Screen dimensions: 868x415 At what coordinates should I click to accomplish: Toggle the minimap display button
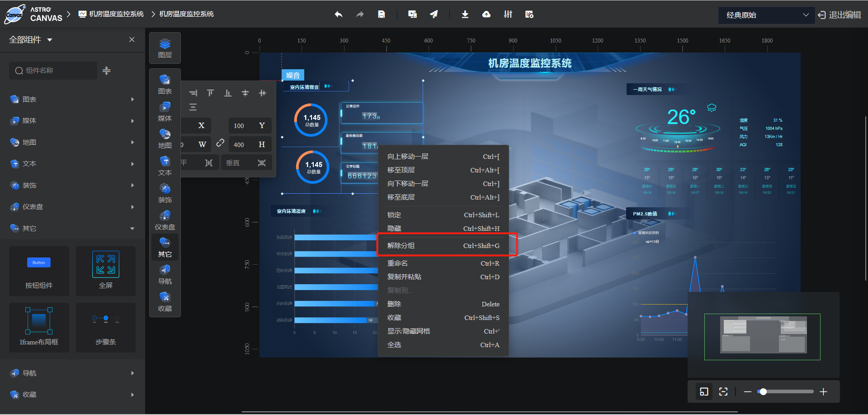click(x=704, y=391)
